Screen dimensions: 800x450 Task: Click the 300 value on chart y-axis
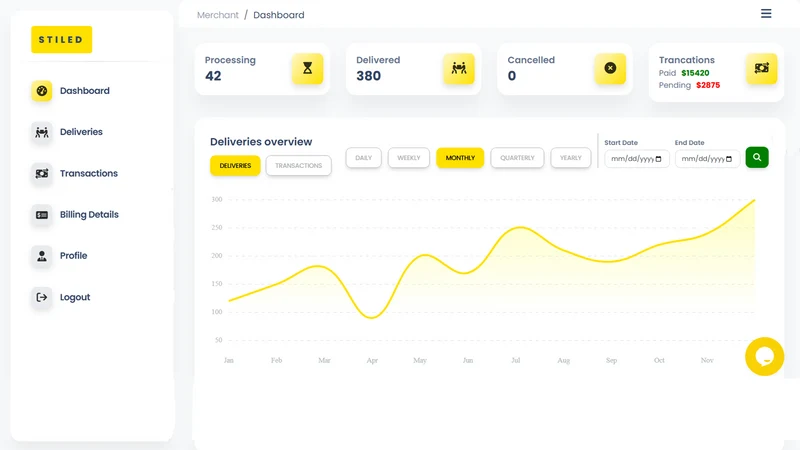[217, 199]
